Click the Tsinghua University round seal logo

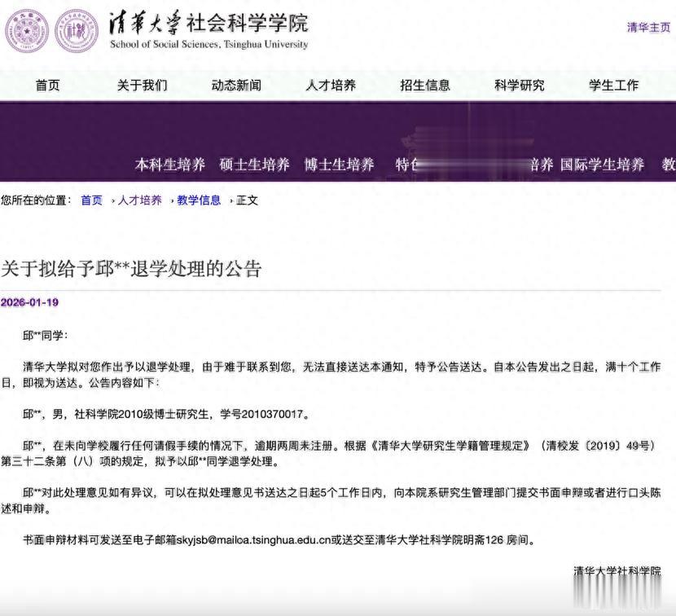pos(27,31)
